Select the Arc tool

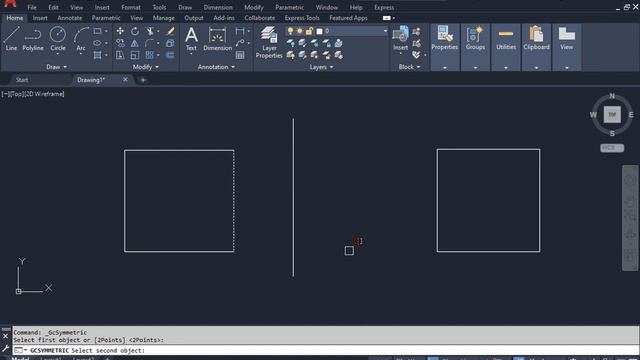coord(81,39)
